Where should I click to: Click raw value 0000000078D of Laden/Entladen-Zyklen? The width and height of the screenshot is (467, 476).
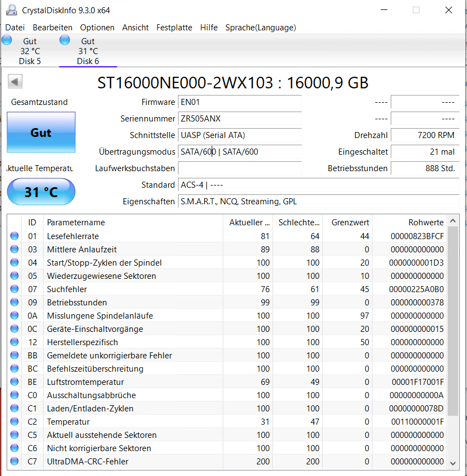tap(417, 409)
